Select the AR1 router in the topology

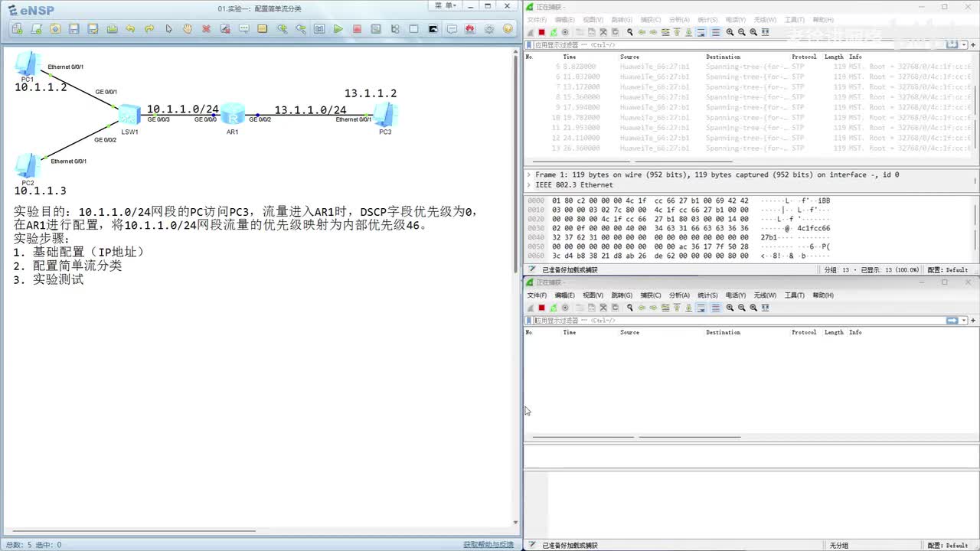pos(233,115)
